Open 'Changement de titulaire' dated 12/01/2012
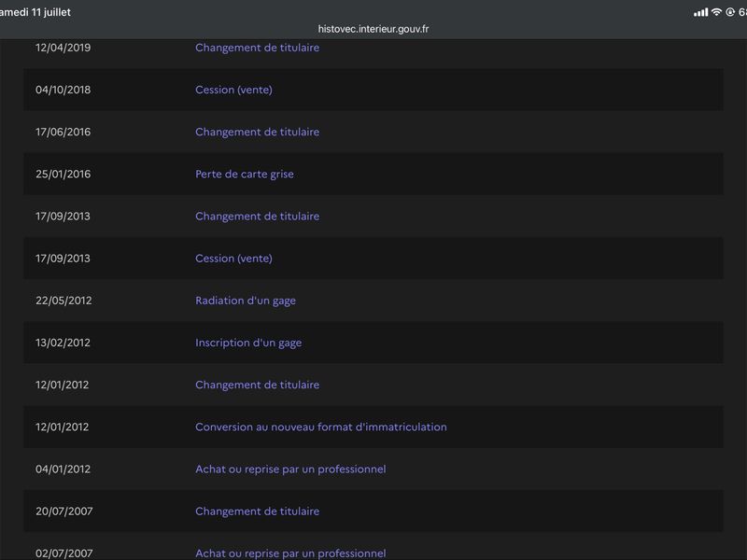The height and width of the screenshot is (560, 747). pos(258,385)
